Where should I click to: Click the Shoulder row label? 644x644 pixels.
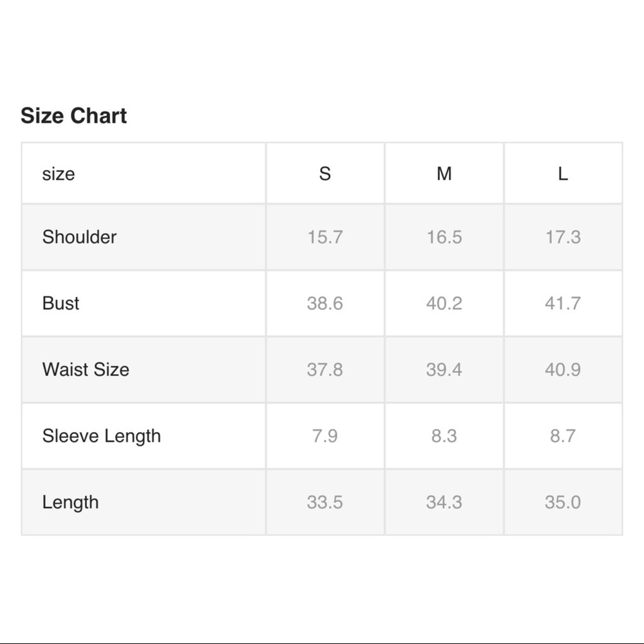[79, 237]
